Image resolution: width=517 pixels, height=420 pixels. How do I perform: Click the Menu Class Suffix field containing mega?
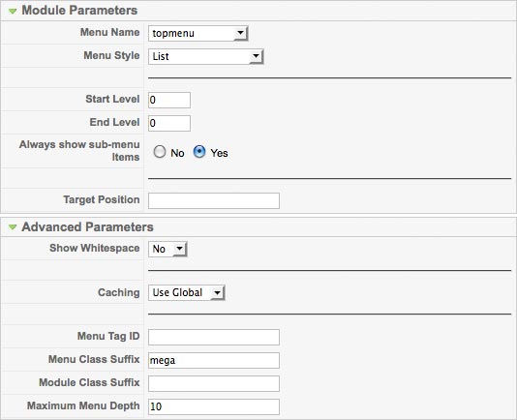click(x=214, y=360)
